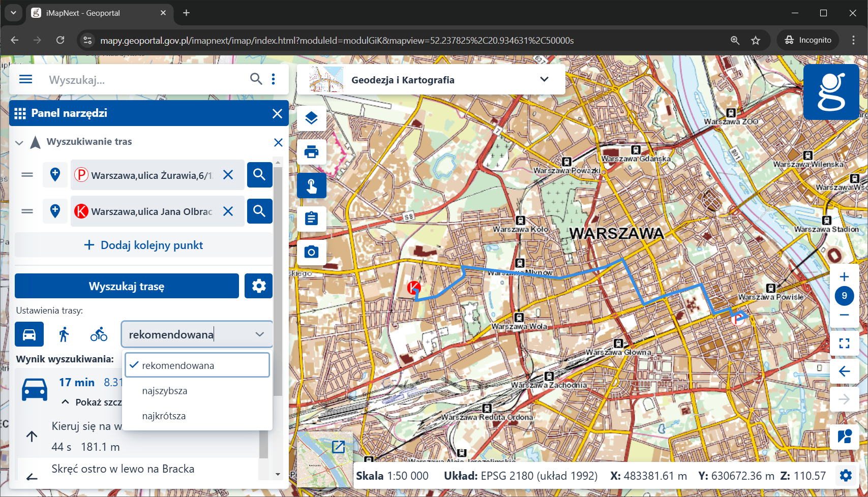Go to previous map view

844,371
